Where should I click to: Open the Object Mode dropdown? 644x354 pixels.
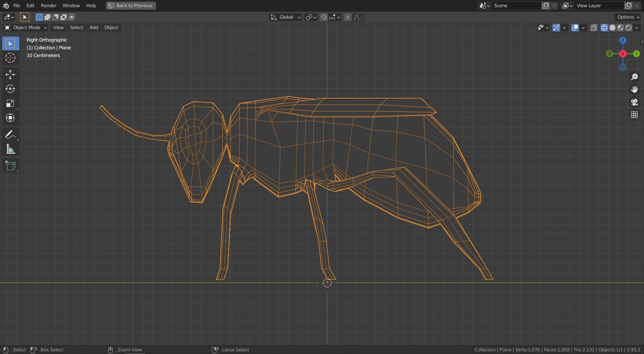click(25, 28)
